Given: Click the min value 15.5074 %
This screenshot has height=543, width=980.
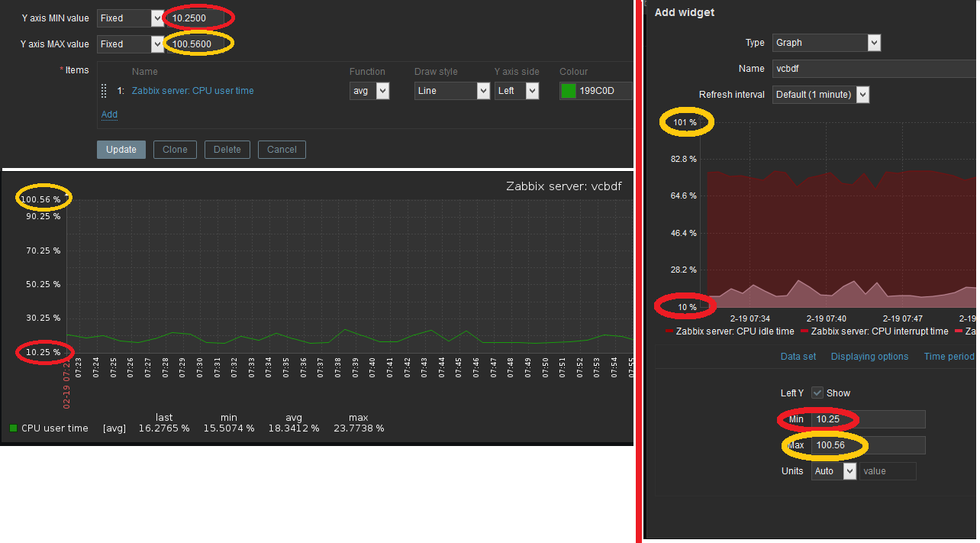Looking at the screenshot, I should point(229,428).
